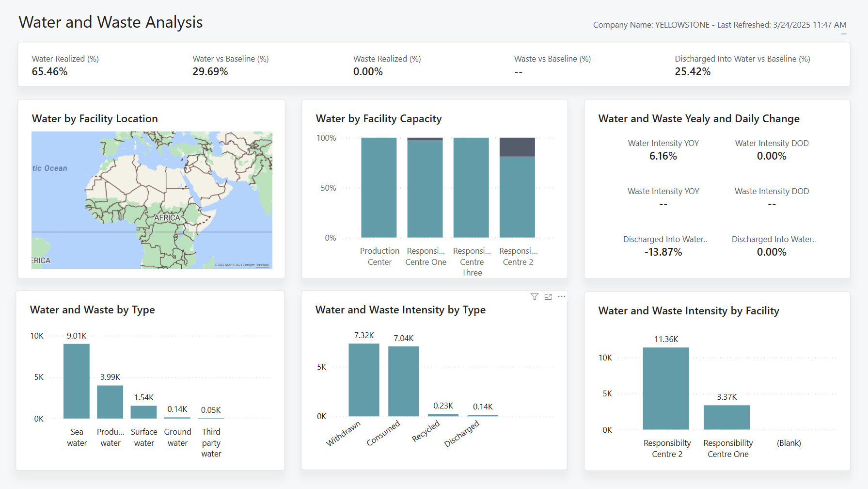868x489 pixels.
Task: Select the Sea water bar
Action: pyautogui.click(x=77, y=381)
